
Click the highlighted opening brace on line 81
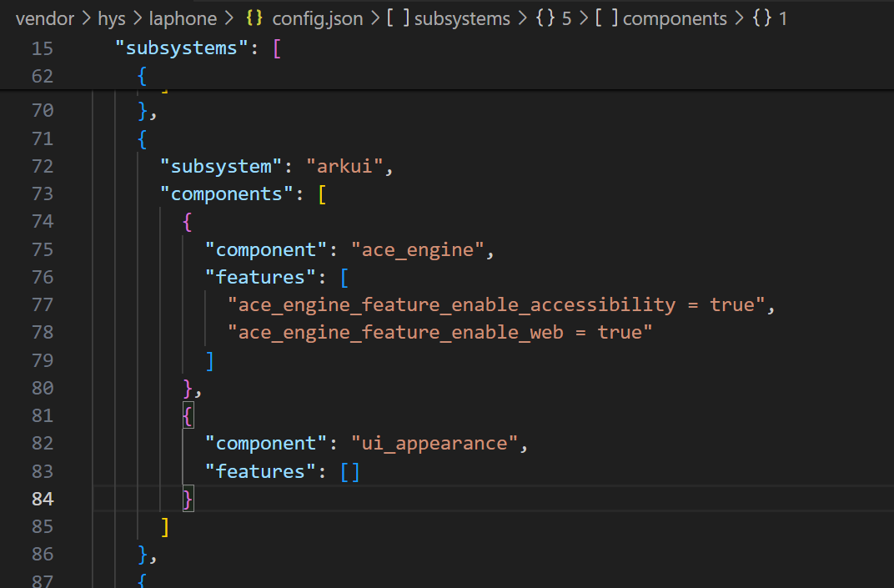(x=188, y=415)
